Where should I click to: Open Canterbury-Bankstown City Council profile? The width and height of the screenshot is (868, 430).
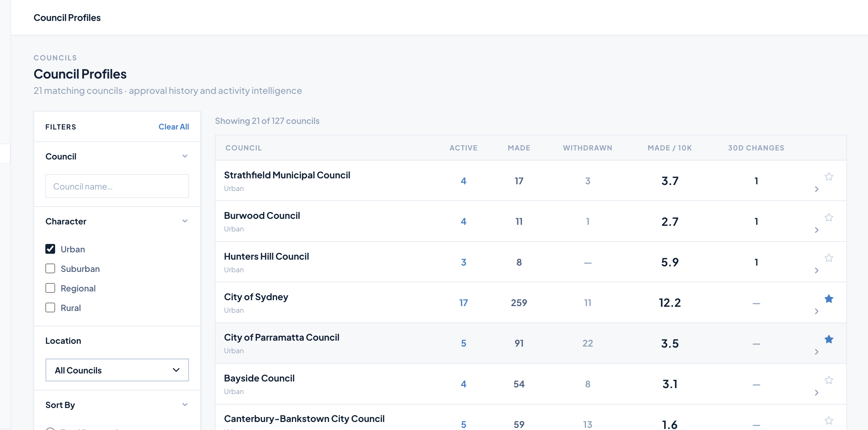[x=304, y=419]
